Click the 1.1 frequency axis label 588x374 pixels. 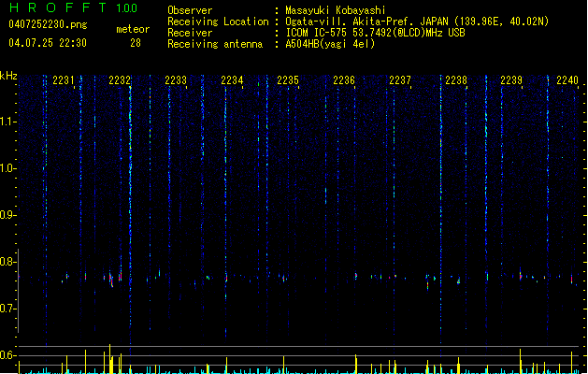7,122
